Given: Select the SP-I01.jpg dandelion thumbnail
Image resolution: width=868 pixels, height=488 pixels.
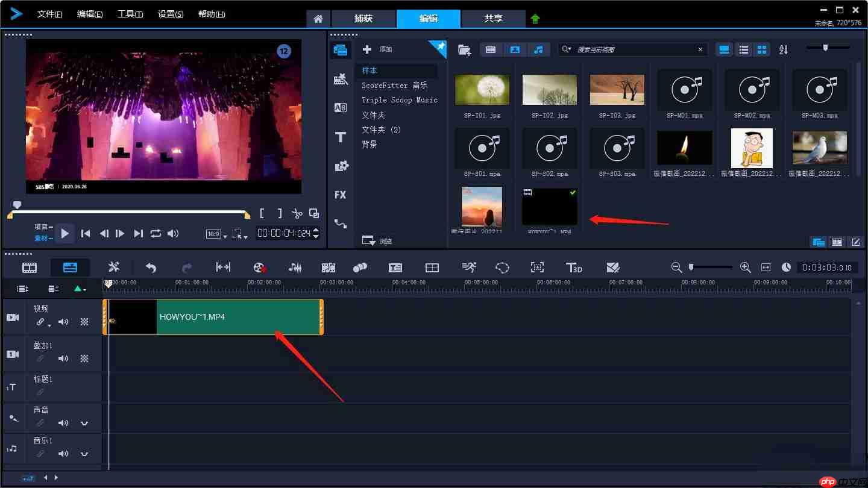Looking at the screenshot, I should 482,89.
